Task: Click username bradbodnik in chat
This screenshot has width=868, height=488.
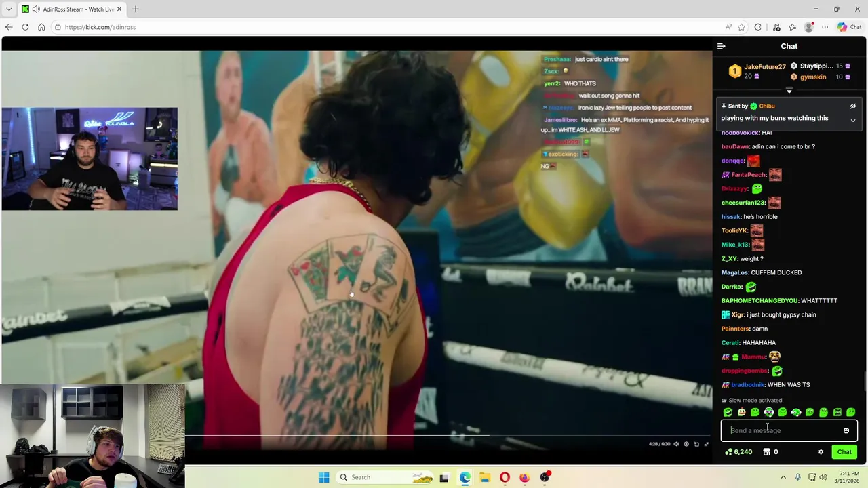Action: [x=747, y=385]
